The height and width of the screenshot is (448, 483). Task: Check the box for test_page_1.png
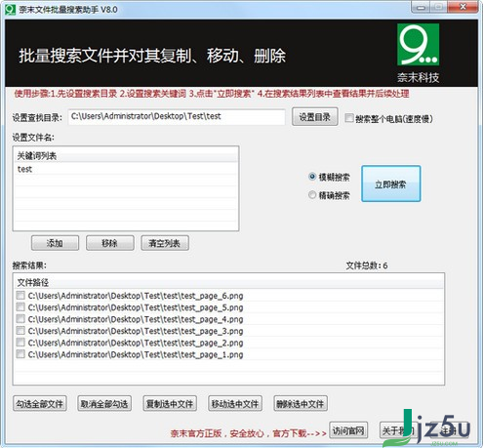click(x=20, y=353)
